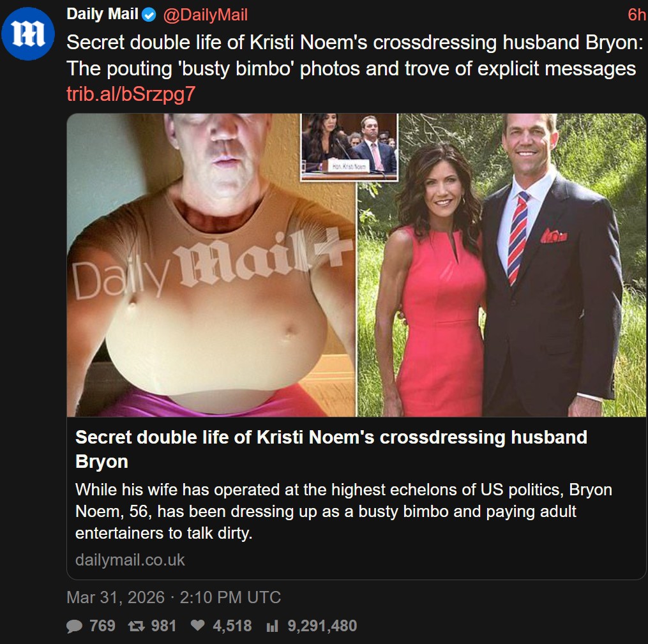Click the blue verified checkmark badge
Screen dimensions: 648x644
point(149,15)
